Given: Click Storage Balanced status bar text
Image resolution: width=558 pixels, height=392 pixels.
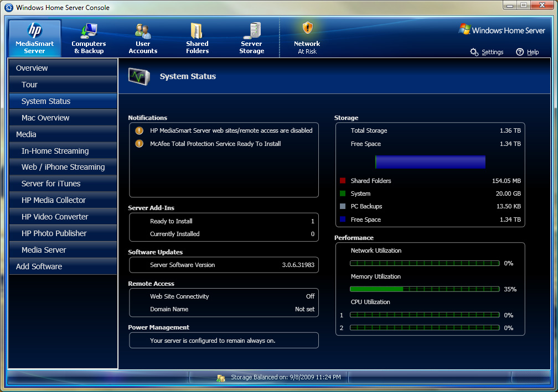Looking at the screenshot, I should click(x=286, y=377).
